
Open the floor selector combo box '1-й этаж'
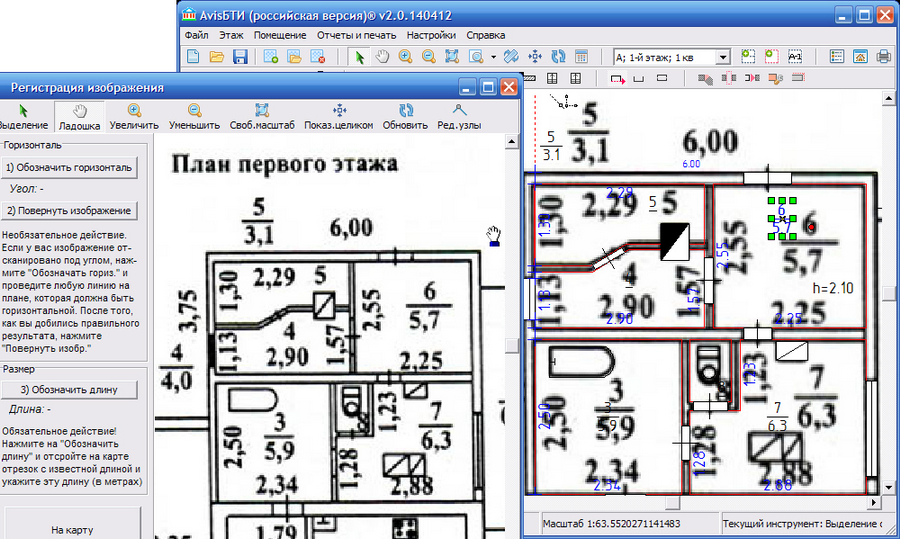pyautogui.click(x=661, y=57)
